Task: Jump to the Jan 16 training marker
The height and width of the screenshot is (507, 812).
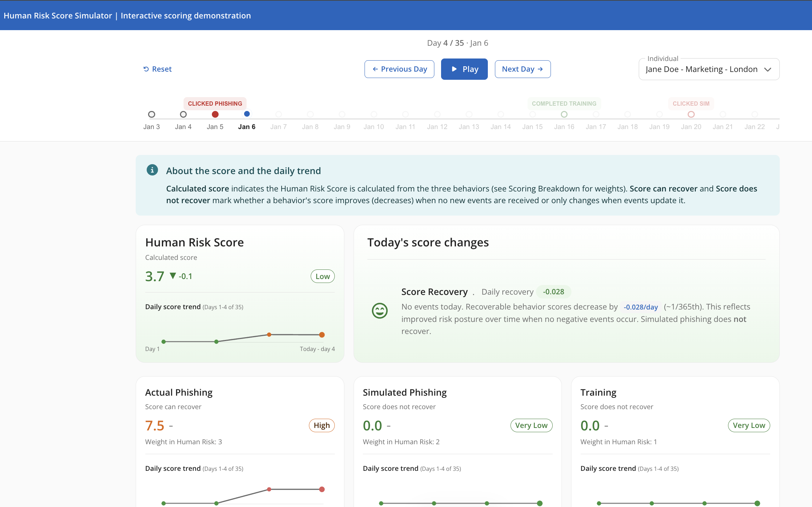Action: [564, 114]
